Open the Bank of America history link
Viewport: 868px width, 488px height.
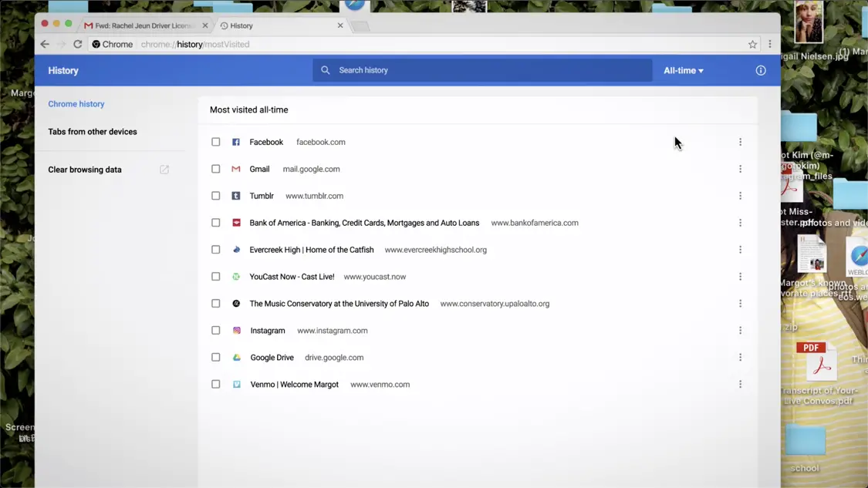pyautogui.click(x=364, y=223)
